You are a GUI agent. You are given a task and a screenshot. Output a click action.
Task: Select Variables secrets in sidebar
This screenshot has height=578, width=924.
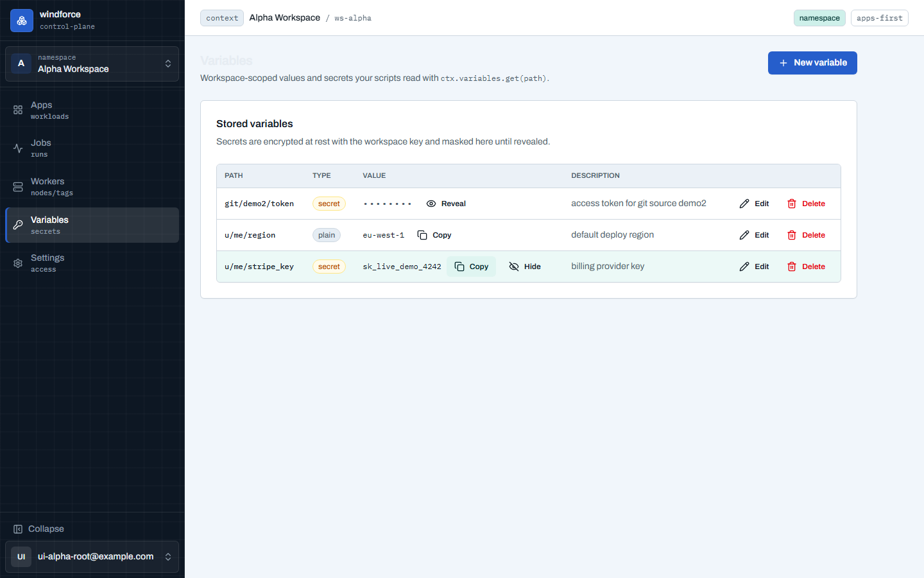point(92,225)
